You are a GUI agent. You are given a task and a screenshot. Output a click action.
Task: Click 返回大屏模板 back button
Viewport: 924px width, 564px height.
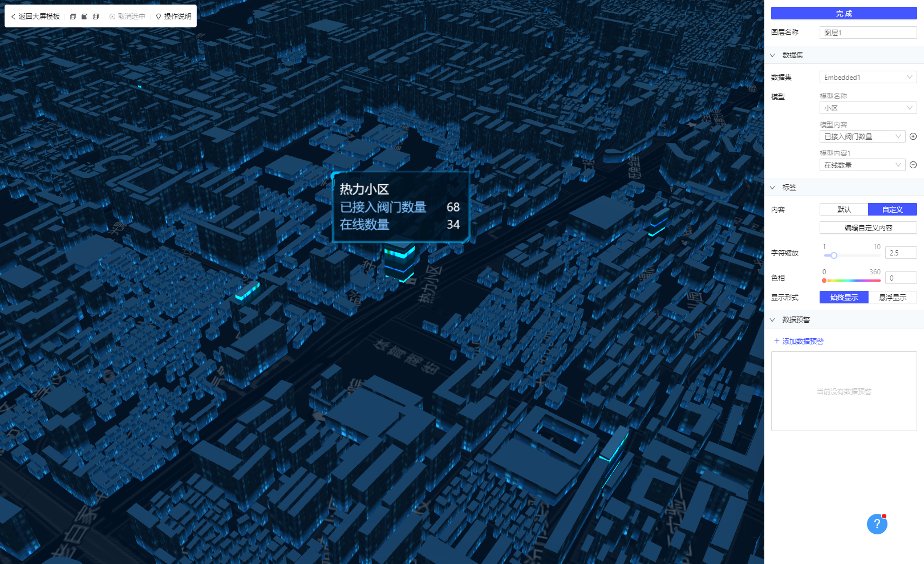click(x=35, y=17)
